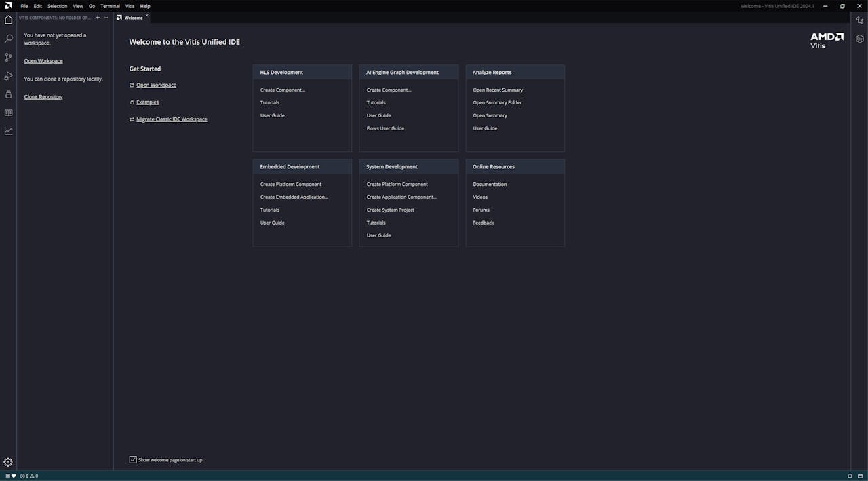Open the Vitis Components home view in activity bar
This screenshot has width=868, height=481.
8,20
